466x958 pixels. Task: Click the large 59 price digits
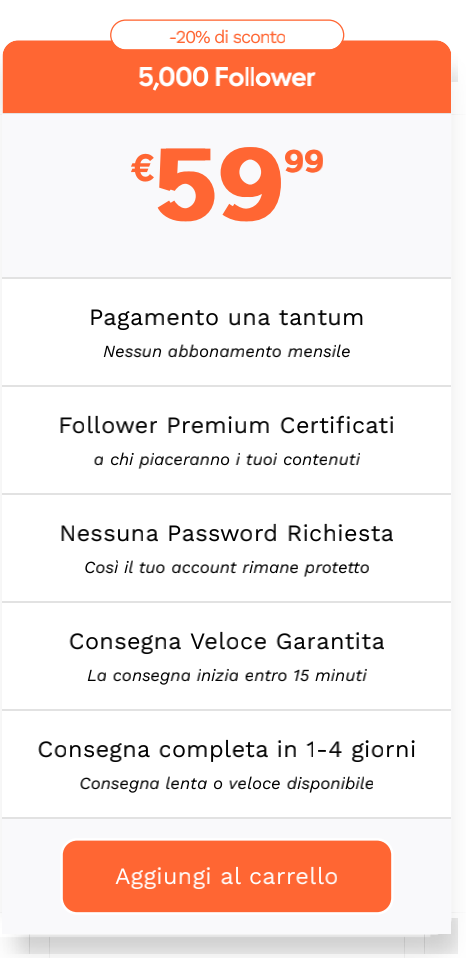tap(220, 185)
